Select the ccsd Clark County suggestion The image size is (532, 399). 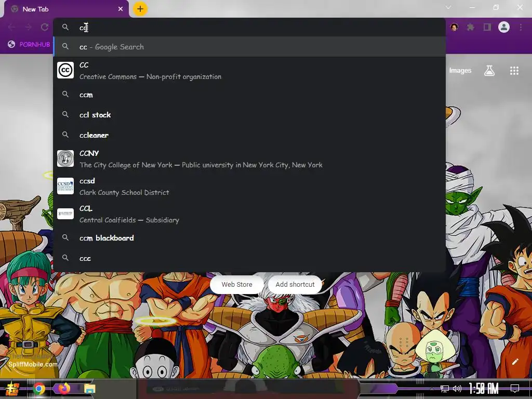[249, 187]
